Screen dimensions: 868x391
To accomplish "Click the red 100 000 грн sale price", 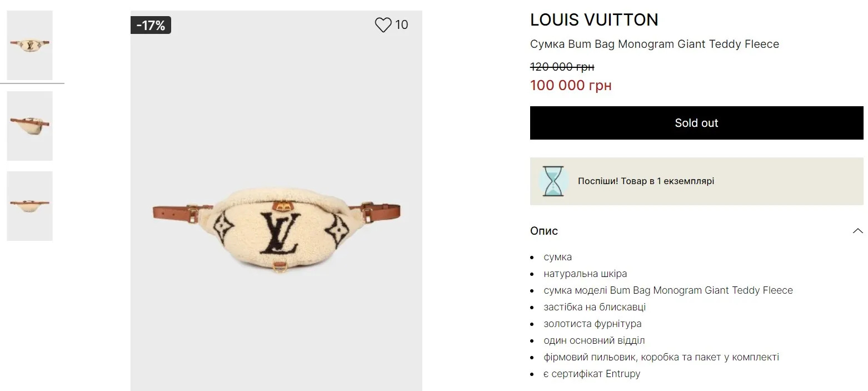I will (x=571, y=85).
